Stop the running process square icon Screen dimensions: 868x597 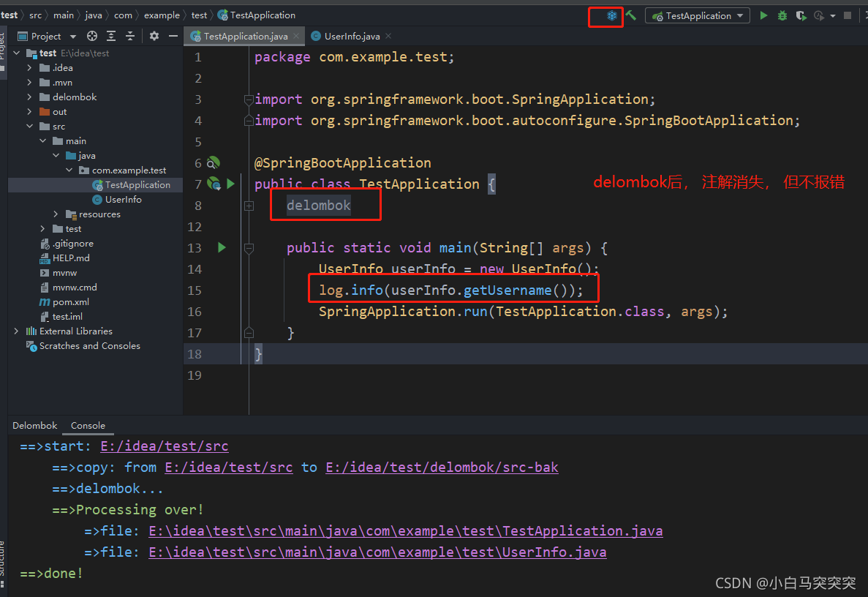pyautogui.click(x=847, y=15)
